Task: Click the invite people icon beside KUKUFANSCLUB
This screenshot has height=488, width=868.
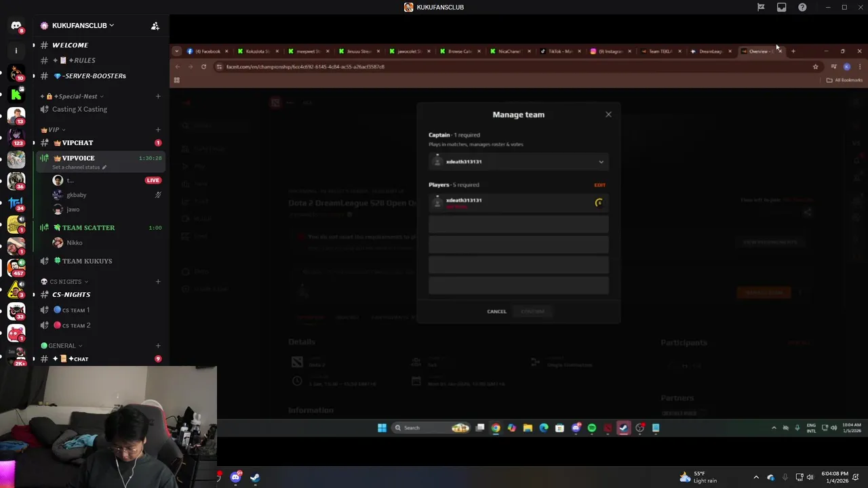Action: pyautogui.click(x=155, y=26)
